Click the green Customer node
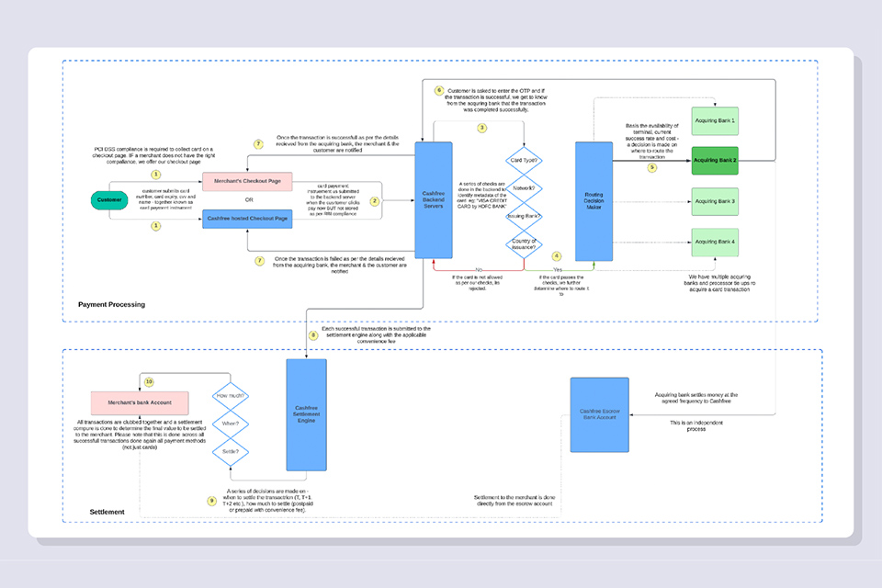 [x=109, y=200]
